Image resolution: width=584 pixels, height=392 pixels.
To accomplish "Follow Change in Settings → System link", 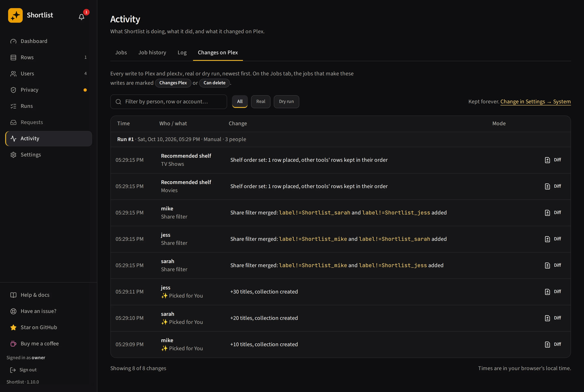I will [536, 102].
